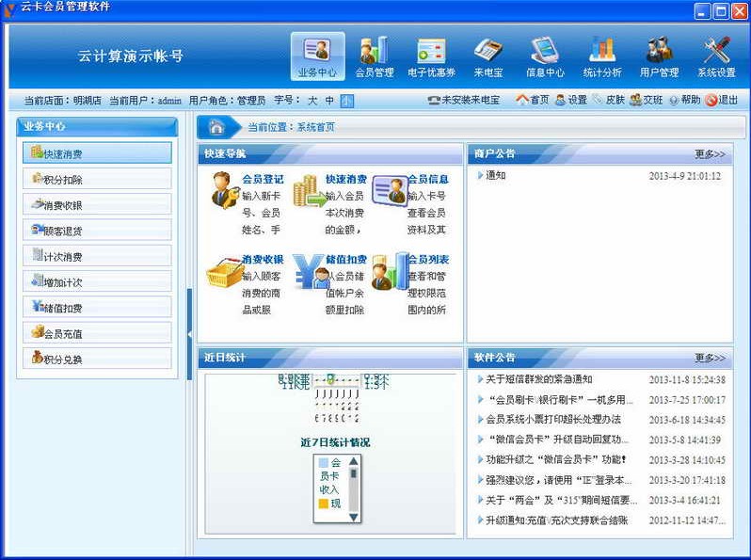Image resolution: width=751 pixels, height=560 pixels.
Task: Click the chart legend scroll up arrow
Action: point(354,461)
